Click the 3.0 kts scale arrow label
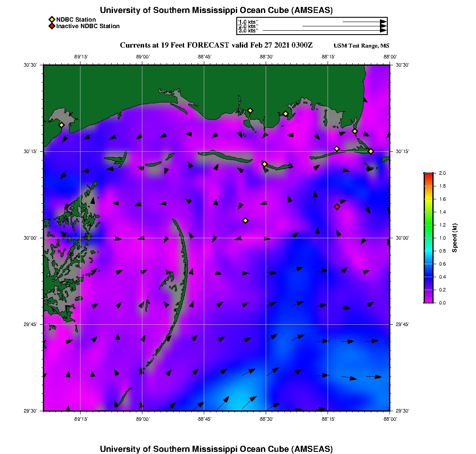Screen dimensions: 476x454 248,31
